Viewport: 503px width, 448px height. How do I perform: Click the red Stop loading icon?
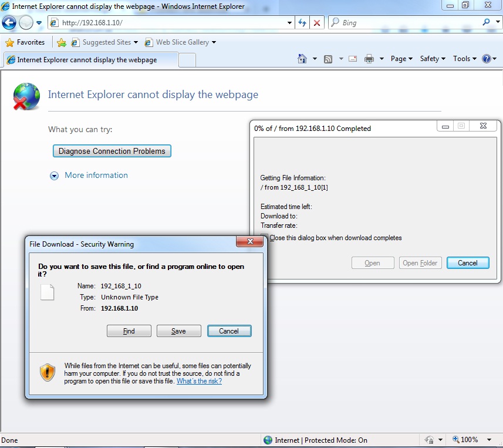(317, 23)
